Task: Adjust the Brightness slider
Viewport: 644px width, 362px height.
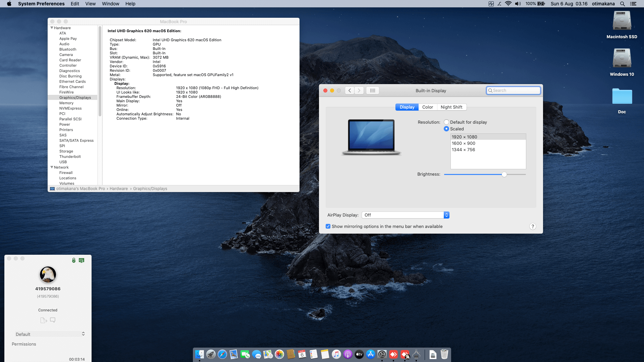Action: (504, 174)
